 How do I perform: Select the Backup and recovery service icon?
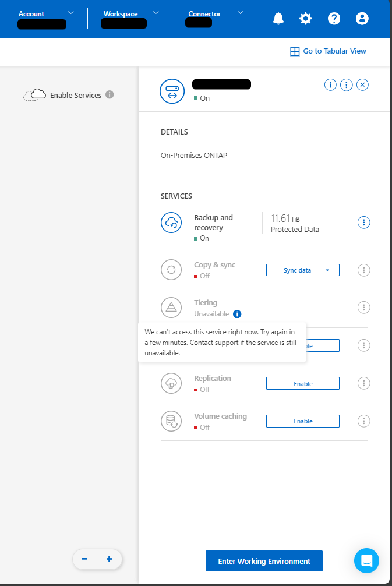[x=171, y=222]
